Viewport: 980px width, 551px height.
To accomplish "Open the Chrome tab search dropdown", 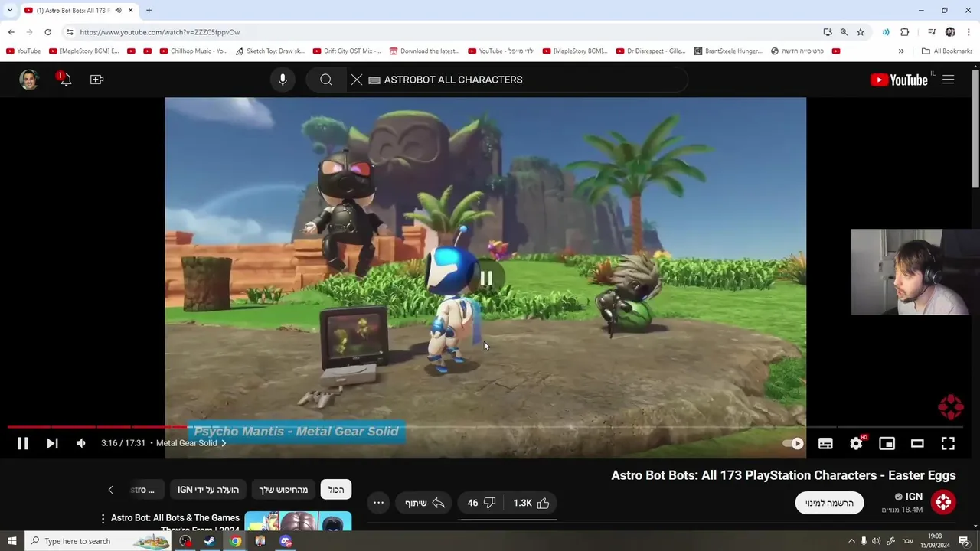I will coord(10,10).
